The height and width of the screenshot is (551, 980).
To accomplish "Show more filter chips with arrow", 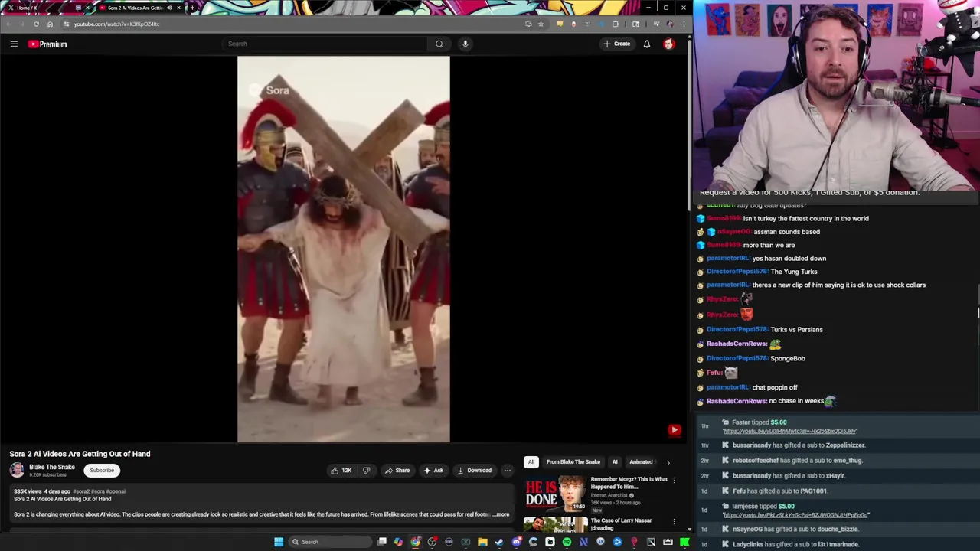I will tap(668, 462).
